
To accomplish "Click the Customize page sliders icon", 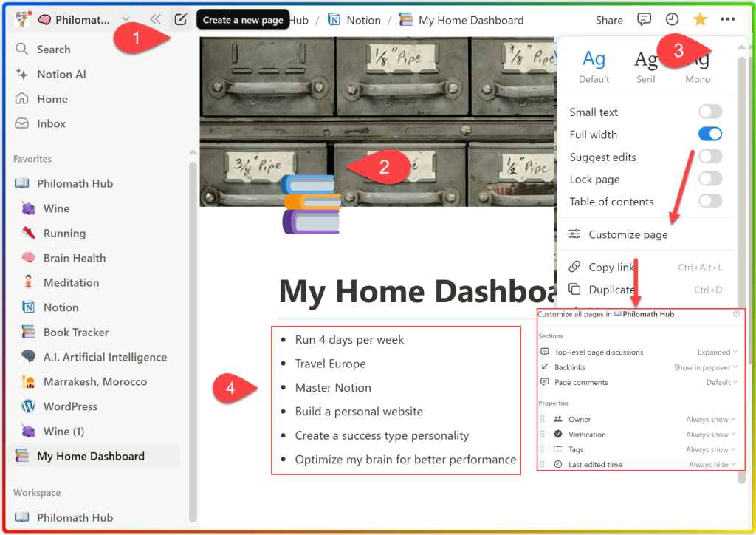I will 574,234.
